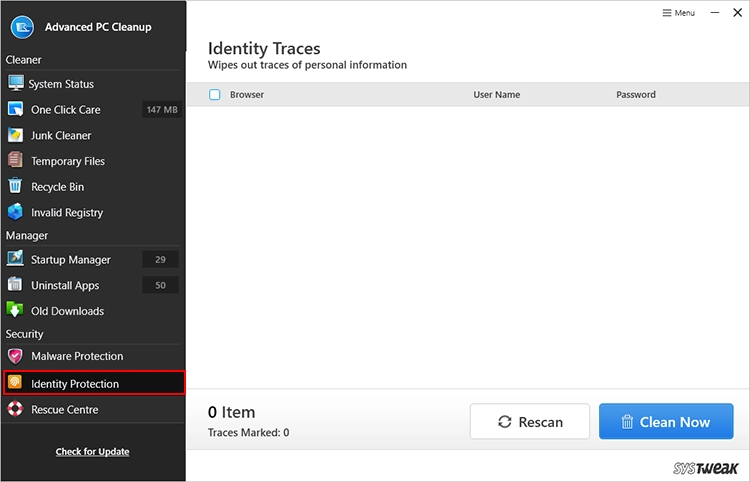Click the Advanced PC Cleanup logo icon
Viewport: 750px width, 482px height.
pos(22,27)
